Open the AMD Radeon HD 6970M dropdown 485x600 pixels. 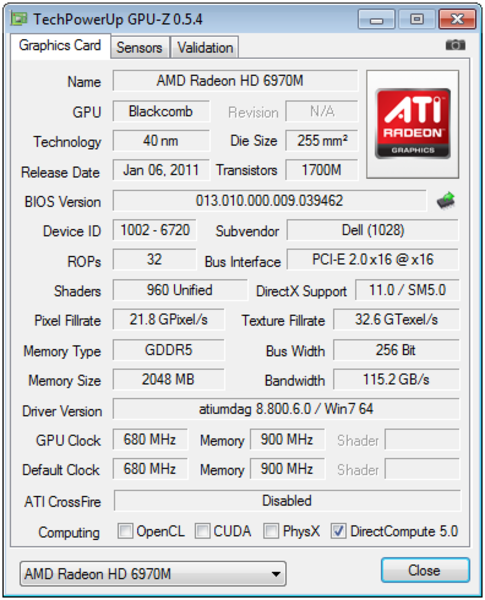pyautogui.click(x=153, y=574)
